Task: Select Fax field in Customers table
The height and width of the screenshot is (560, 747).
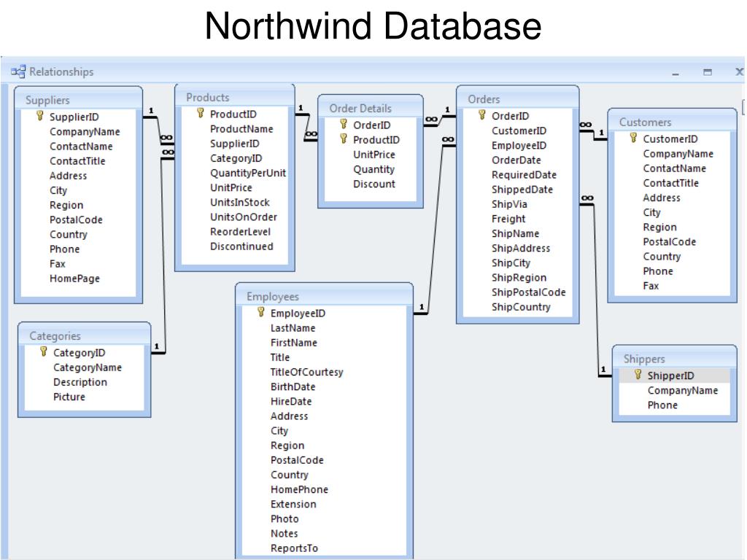Action: tap(651, 286)
